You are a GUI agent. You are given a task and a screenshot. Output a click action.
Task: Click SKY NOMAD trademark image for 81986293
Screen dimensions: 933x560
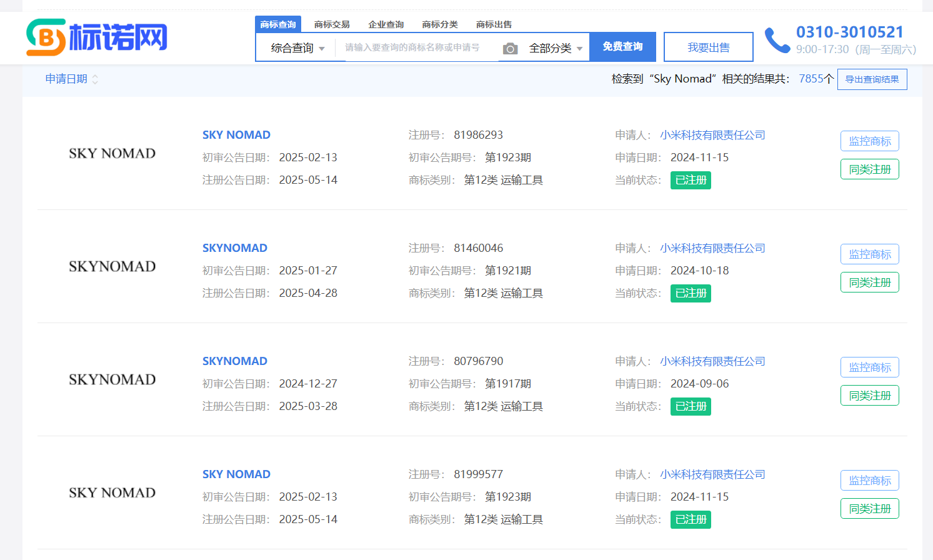pyautogui.click(x=112, y=154)
